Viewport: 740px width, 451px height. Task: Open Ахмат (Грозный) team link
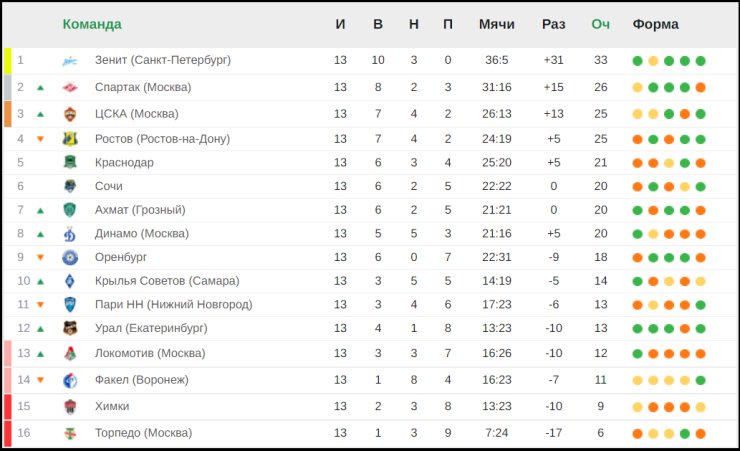140,209
